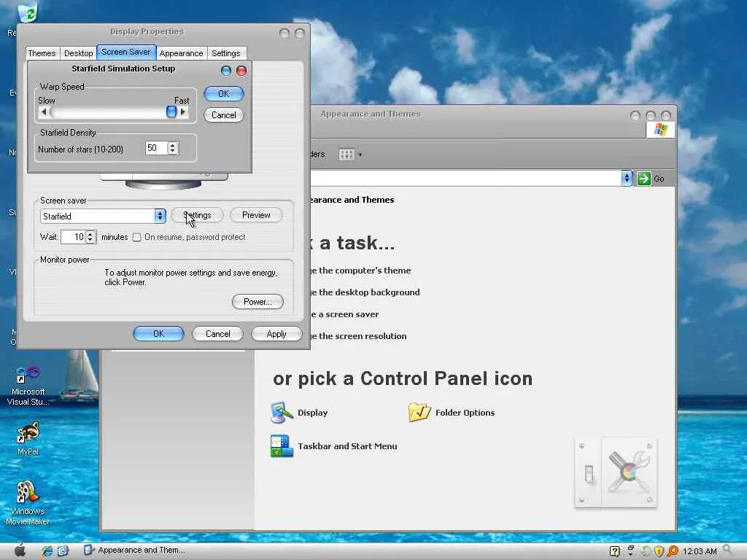747x560 pixels.
Task: Click OK in Display Properties
Action: [x=158, y=334]
